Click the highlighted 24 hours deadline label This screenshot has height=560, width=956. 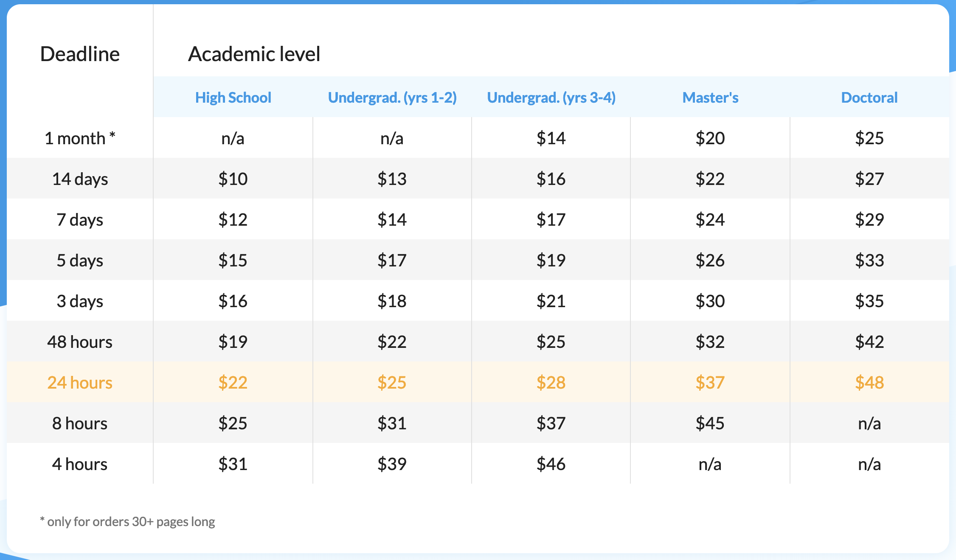pyautogui.click(x=80, y=383)
